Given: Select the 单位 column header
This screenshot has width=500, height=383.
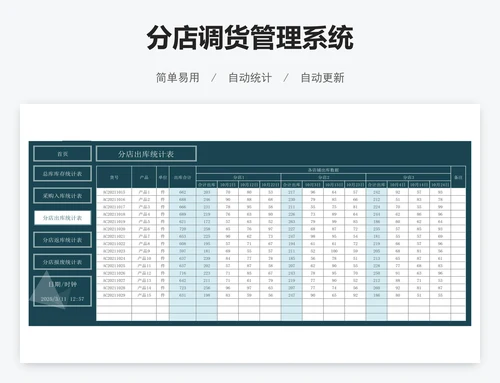Looking at the screenshot, I should pyautogui.click(x=163, y=177).
